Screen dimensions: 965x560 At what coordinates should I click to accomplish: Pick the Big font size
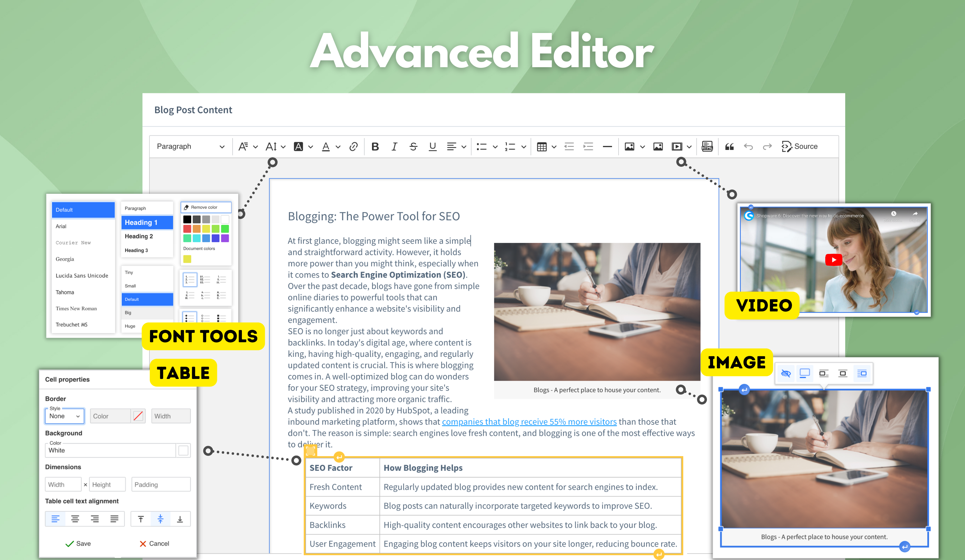(x=147, y=313)
